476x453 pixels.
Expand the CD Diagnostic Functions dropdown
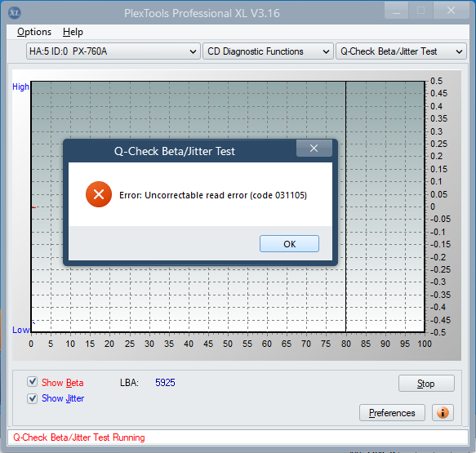pyautogui.click(x=268, y=51)
